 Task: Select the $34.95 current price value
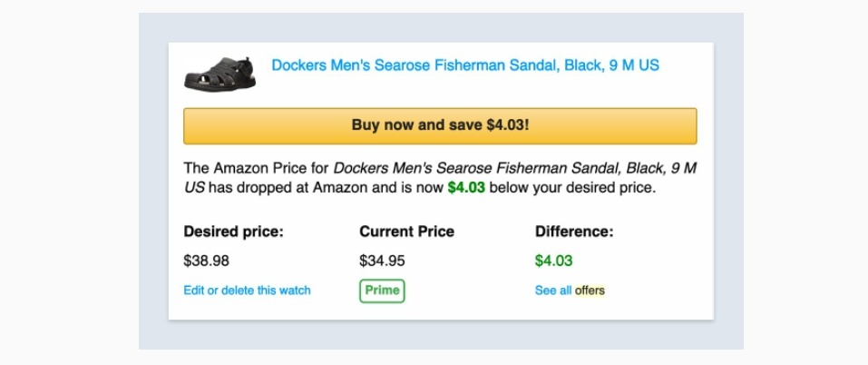click(382, 261)
